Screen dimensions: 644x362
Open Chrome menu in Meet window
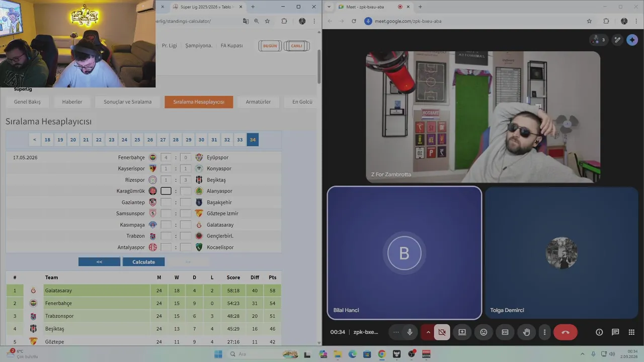coord(636,21)
